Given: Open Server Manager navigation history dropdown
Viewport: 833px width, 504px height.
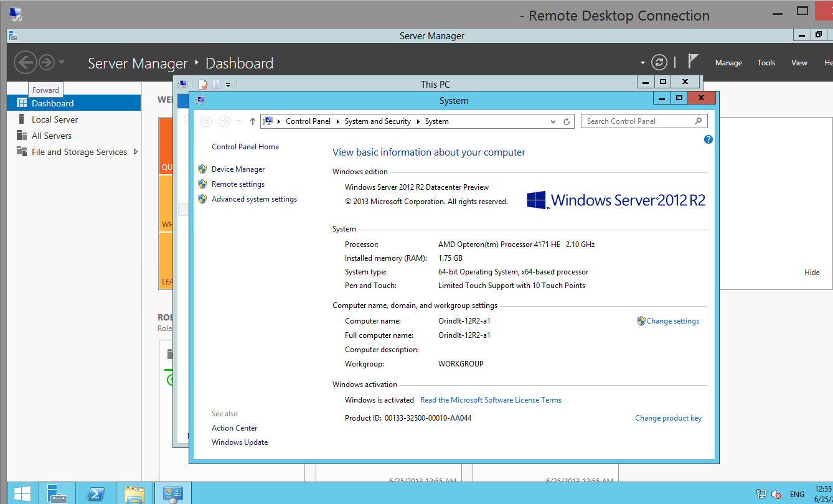Looking at the screenshot, I should pos(61,62).
